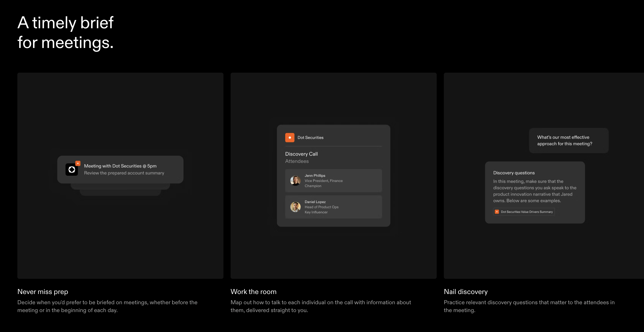
Task: Click Daniel Lopez's profile avatar
Action: [295, 207]
